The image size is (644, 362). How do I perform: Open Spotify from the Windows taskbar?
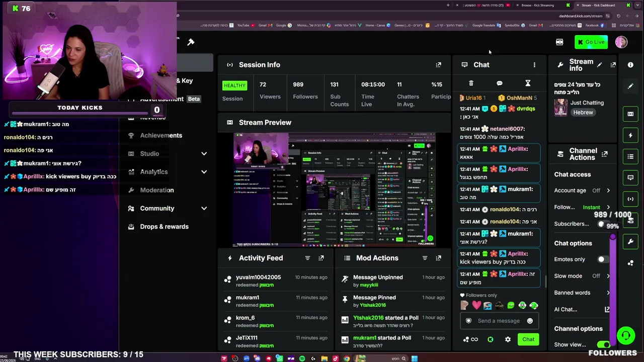302,358
